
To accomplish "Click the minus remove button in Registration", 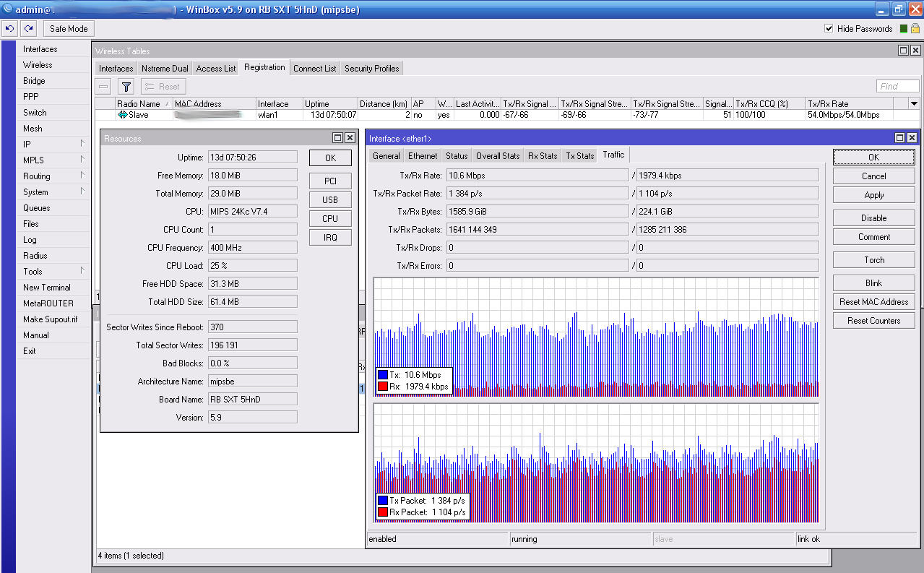I will click(104, 87).
